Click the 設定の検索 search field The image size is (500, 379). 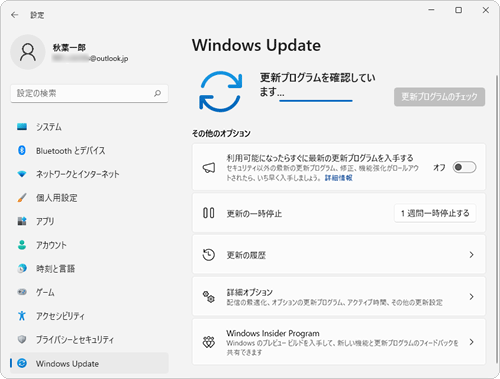(89, 93)
